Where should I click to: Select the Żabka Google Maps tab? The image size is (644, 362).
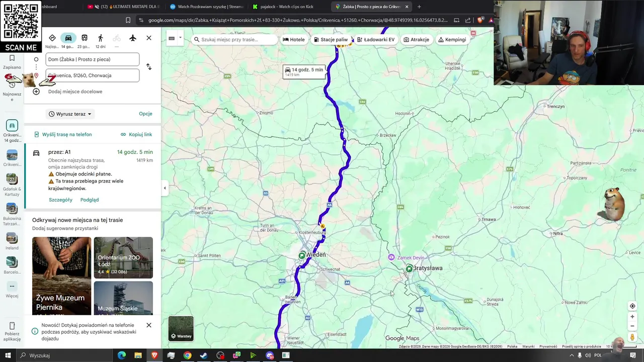(372, 7)
